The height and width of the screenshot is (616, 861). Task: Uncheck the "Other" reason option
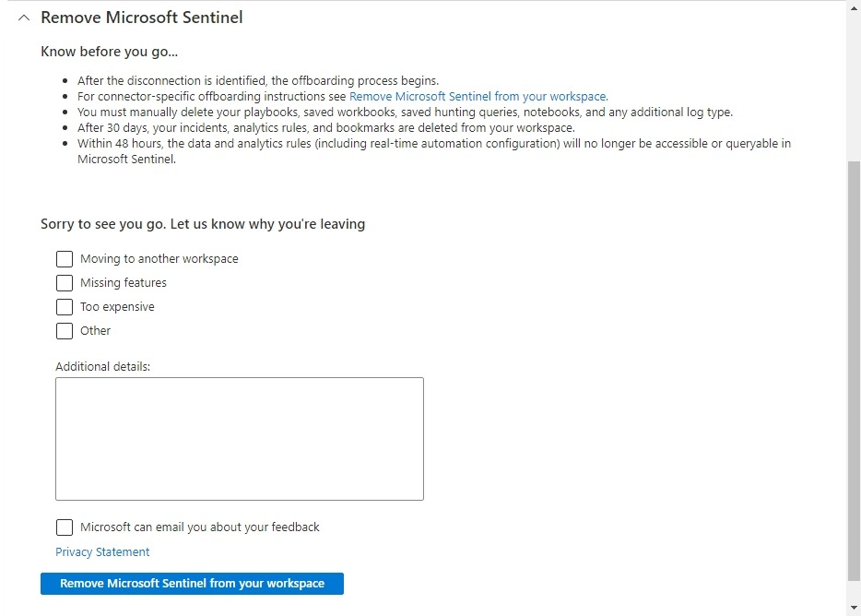(64, 331)
